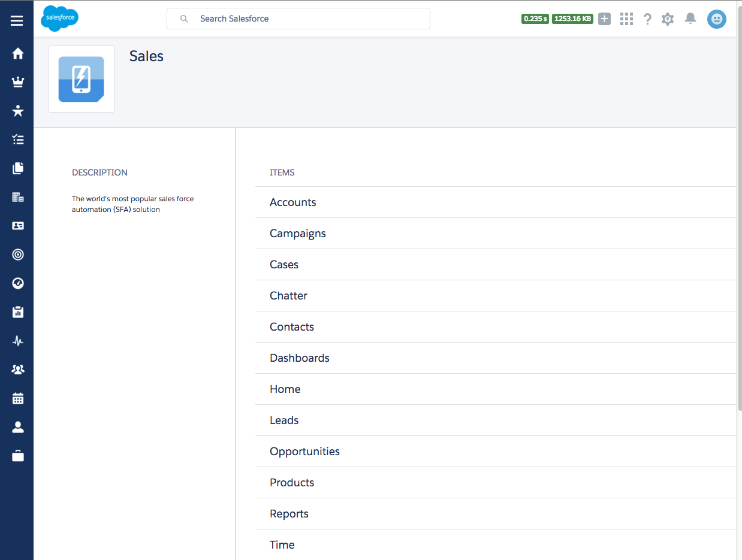Open Accounts building icon in sidebar
This screenshot has width=742, height=560.
(x=18, y=197)
